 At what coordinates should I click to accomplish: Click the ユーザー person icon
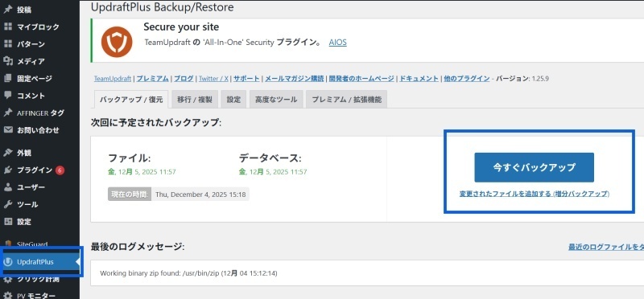(8, 187)
